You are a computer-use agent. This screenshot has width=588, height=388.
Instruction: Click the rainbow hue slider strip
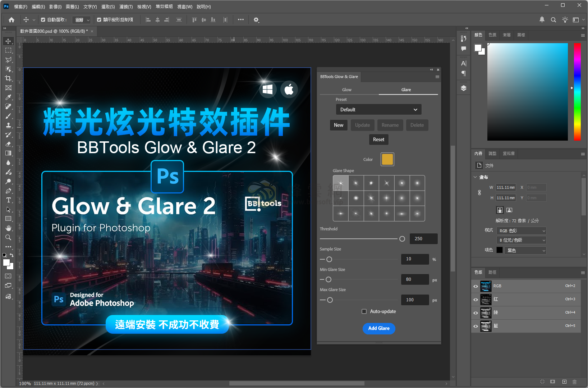577,92
